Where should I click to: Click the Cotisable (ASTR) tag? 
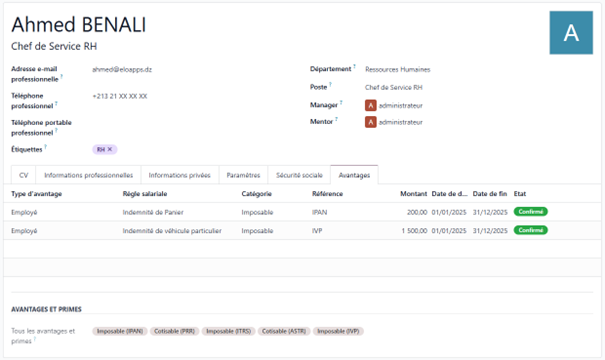[284, 331]
